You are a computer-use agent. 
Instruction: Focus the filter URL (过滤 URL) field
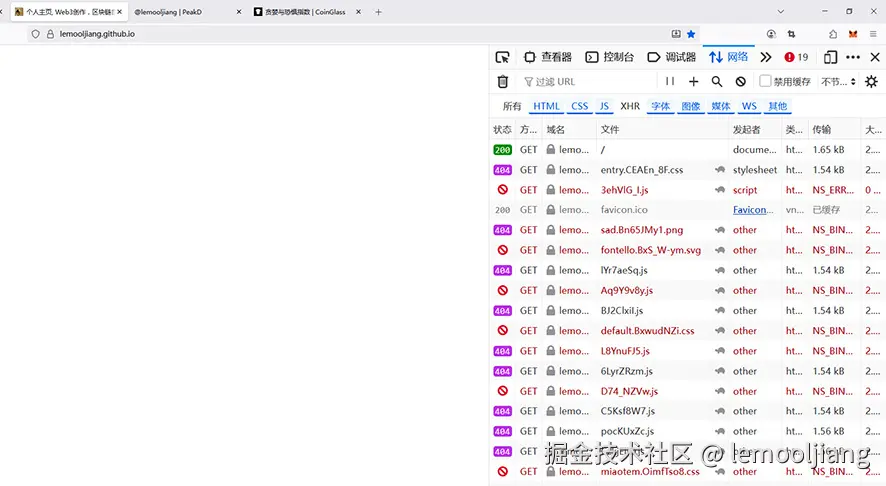tap(588, 81)
